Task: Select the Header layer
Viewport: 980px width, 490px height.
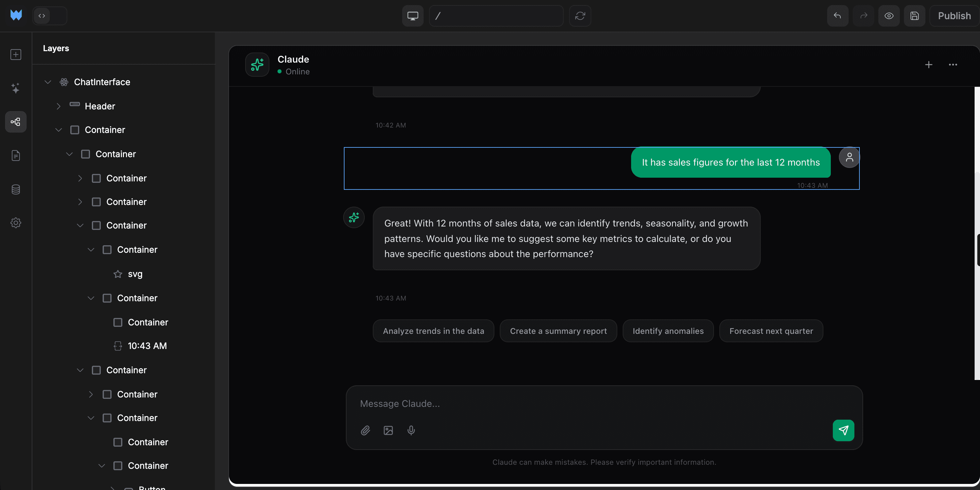Action: click(x=124, y=106)
